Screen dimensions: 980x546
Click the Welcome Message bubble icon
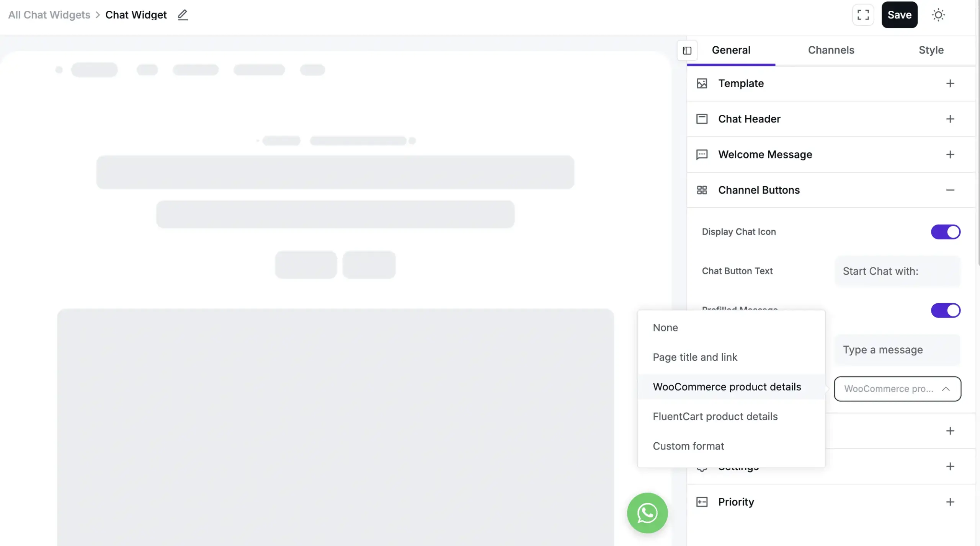(702, 155)
